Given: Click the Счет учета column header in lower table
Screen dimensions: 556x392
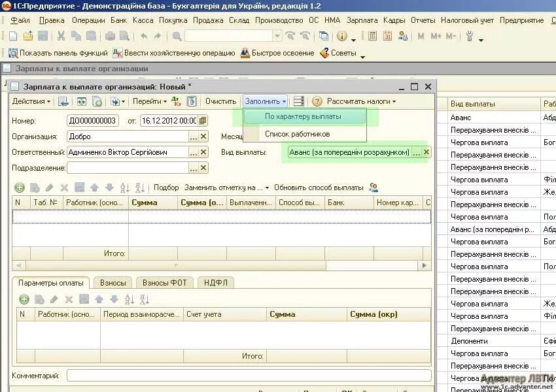Looking at the screenshot, I should 224,314.
